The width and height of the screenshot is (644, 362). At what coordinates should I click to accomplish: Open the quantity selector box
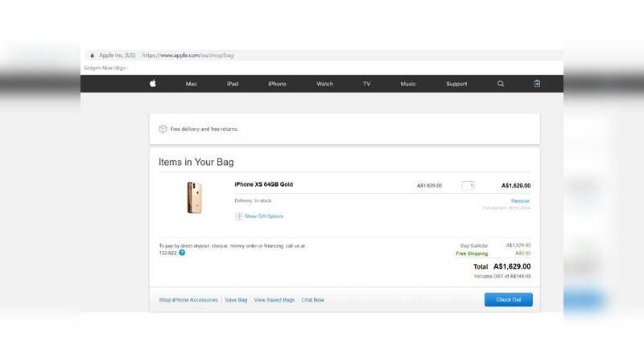click(468, 186)
